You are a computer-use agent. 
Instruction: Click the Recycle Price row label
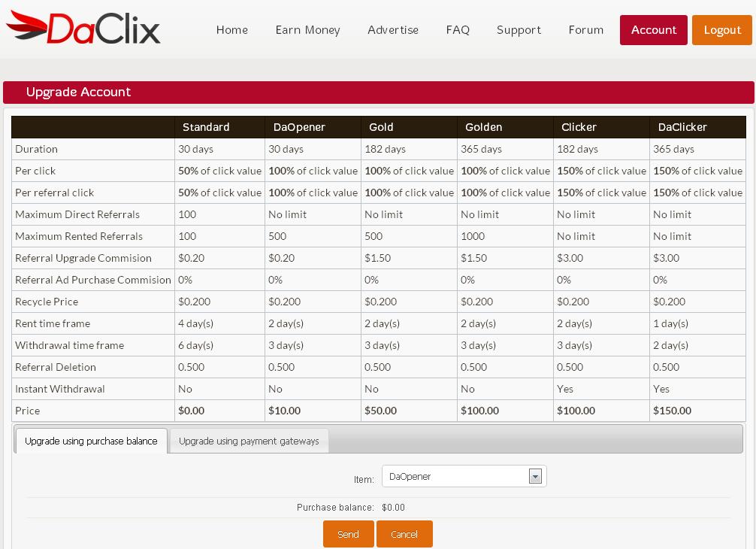(47, 302)
